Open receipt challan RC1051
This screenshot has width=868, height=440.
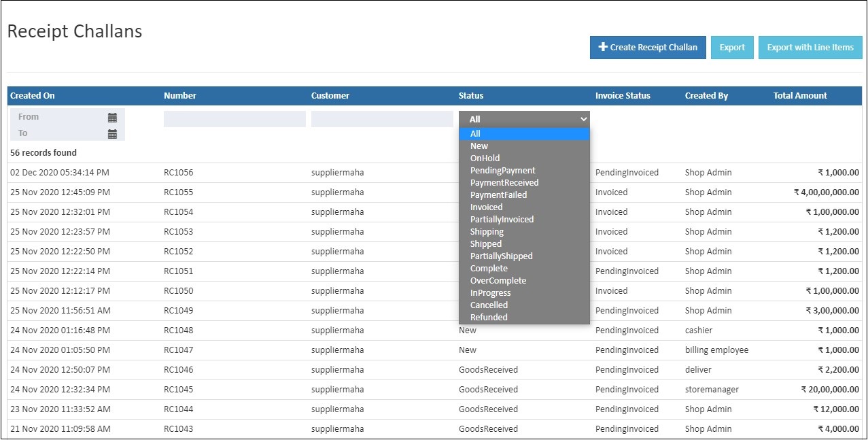point(179,271)
